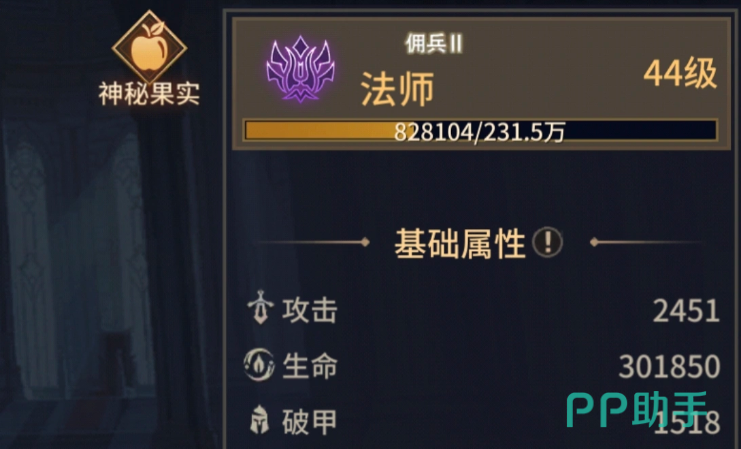The height and width of the screenshot is (449, 741).
Task: Click the 基础属性 section header
Action: (x=460, y=243)
